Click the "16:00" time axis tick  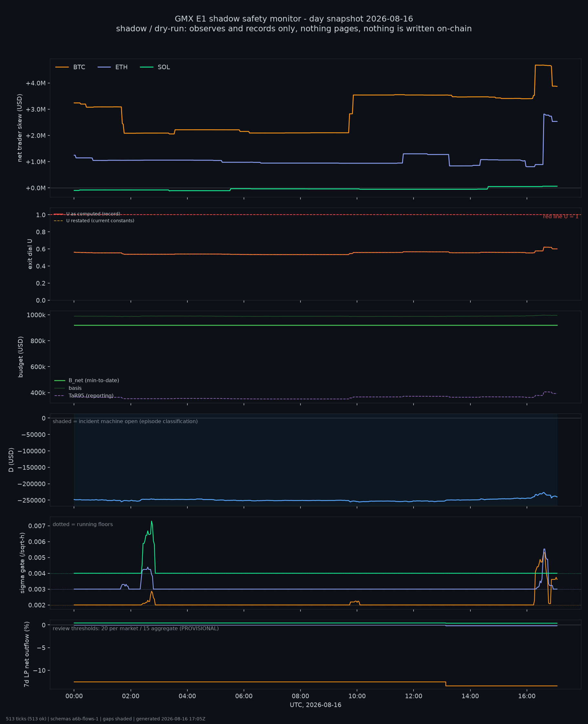527,696
